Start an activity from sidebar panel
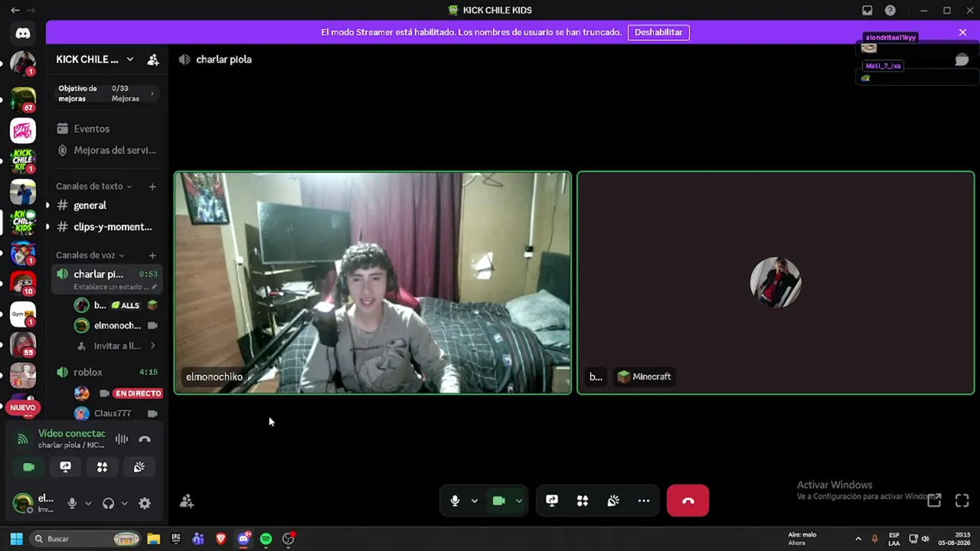The image size is (980, 551). point(102,467)
